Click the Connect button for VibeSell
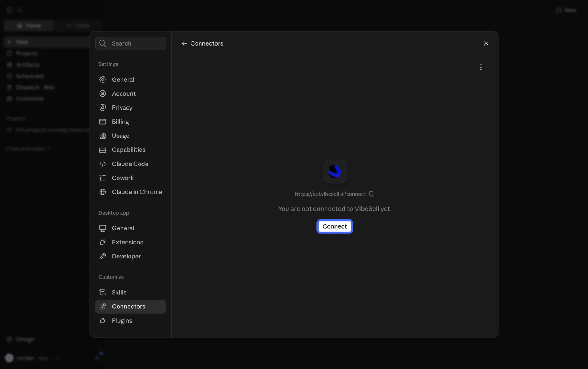 pyautogui.click(x=334, y=226)
